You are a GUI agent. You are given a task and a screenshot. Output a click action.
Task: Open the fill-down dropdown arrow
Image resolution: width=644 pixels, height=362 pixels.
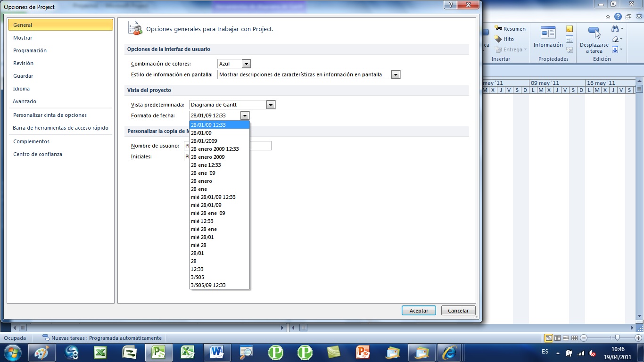(x=622, y=49)
